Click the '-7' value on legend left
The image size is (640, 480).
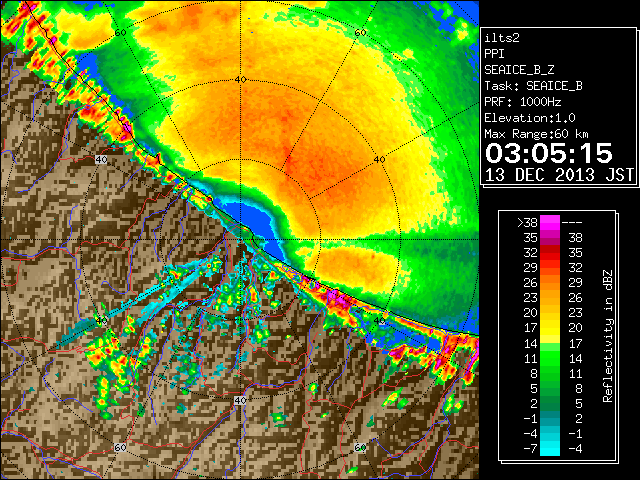click(x=530, y=448)
